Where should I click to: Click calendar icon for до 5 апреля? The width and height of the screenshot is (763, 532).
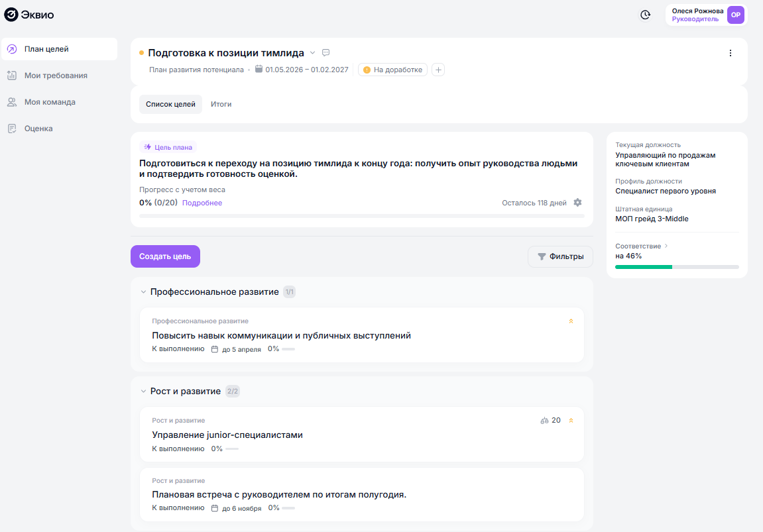tap(215, 349)
